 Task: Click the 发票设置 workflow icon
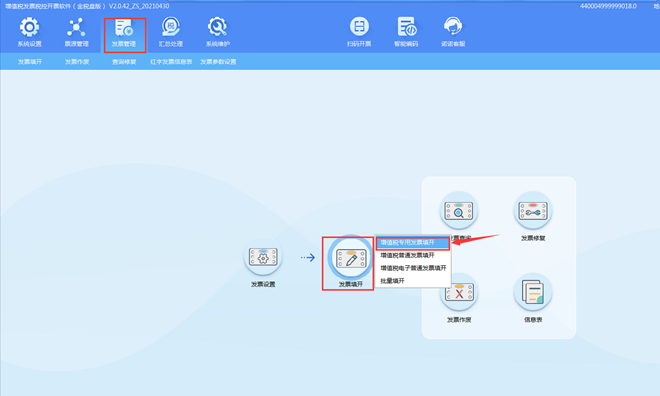pos(263,257)
